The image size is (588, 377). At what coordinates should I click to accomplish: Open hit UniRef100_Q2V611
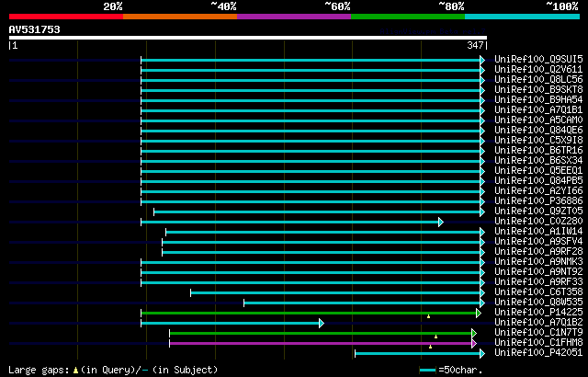pos(538,69)
